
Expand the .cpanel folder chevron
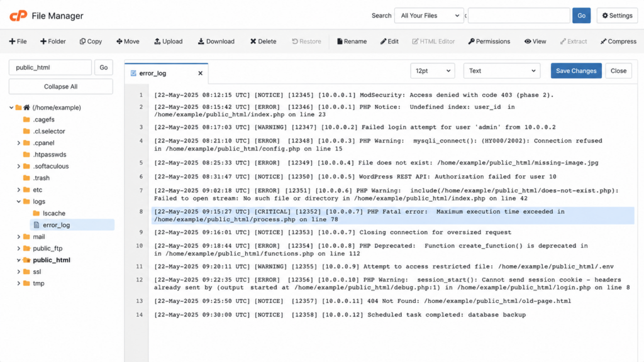[x=18, y=143]
